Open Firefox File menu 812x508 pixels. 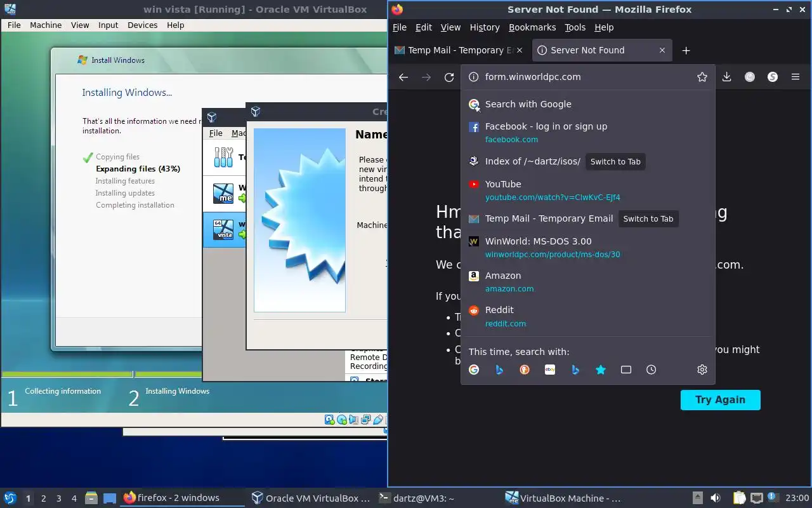(x=400, y=27)
